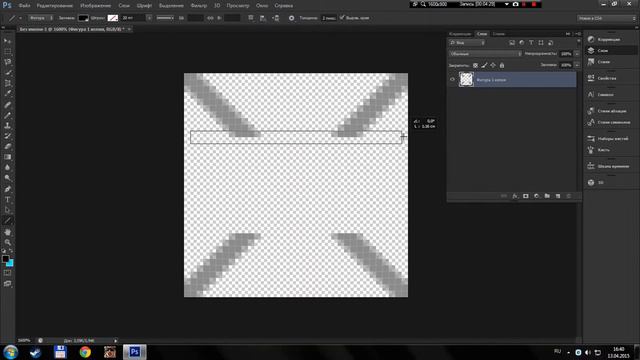Open the Изображение menu
Image resolution: width=640 pixels, height=360 pixels.
point(96,6)
